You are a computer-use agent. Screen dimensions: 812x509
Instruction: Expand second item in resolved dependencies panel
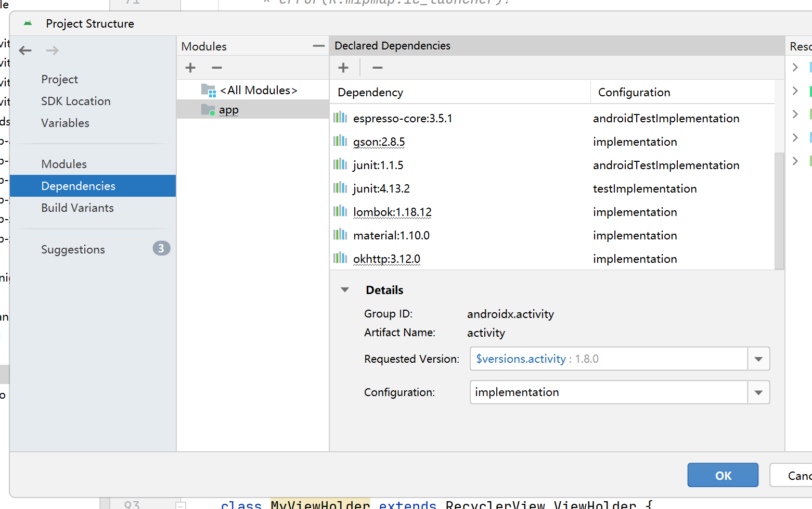click(x=795, y=91)
